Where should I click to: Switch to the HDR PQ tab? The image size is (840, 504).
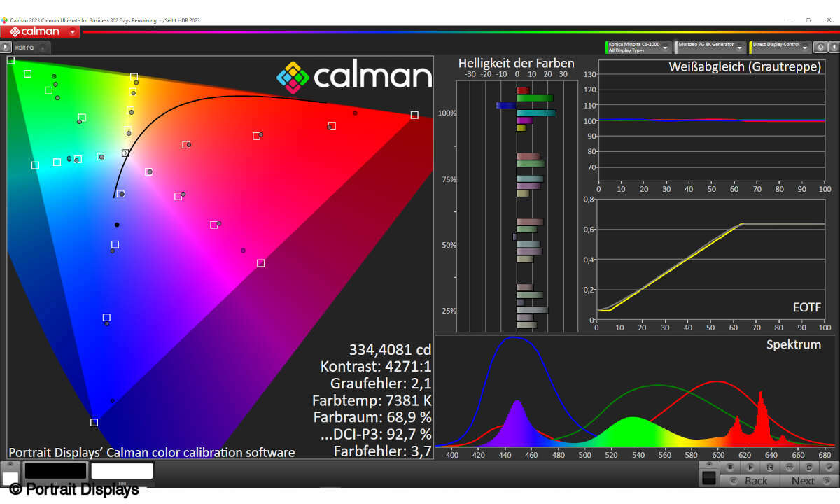tap(24, 48)
